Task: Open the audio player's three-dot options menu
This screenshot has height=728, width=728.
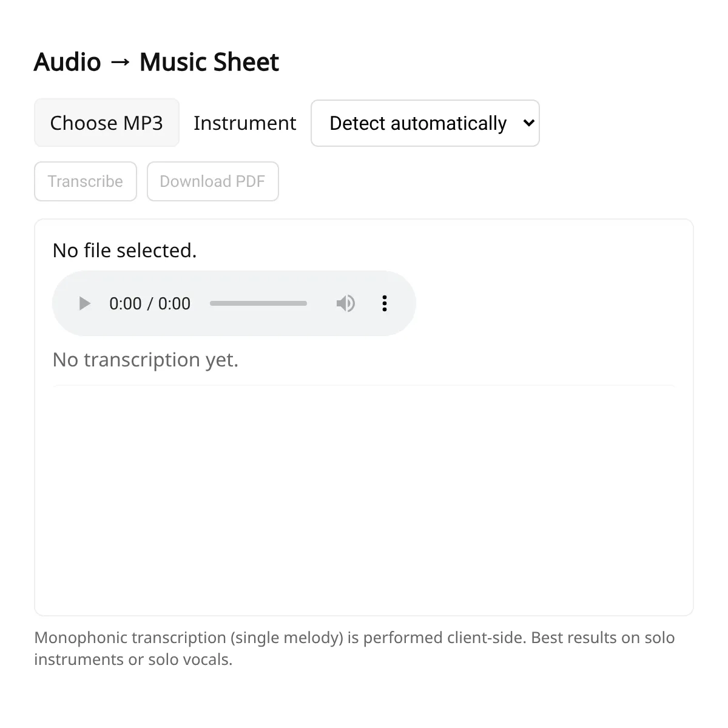Action: click(384, 303)
